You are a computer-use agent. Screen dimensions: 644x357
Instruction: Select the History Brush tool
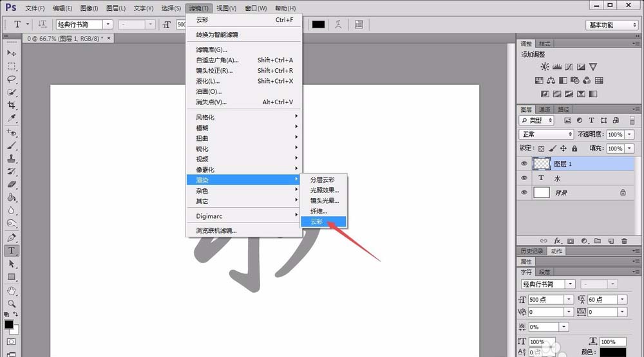tap(12, 172)
